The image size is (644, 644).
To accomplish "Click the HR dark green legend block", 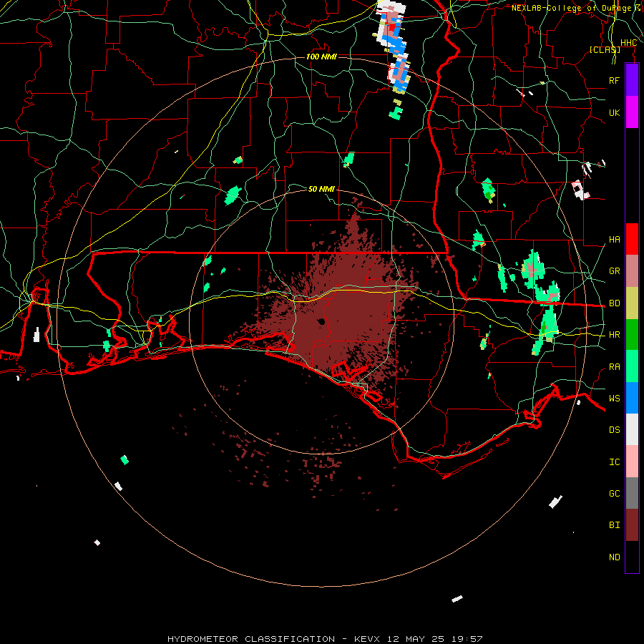I will point(632,334).
